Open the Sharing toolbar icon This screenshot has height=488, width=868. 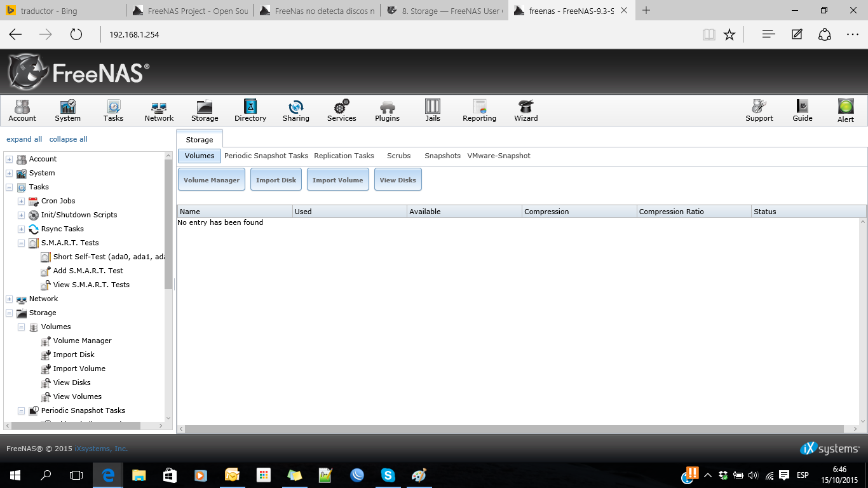[x=296, y=111]
